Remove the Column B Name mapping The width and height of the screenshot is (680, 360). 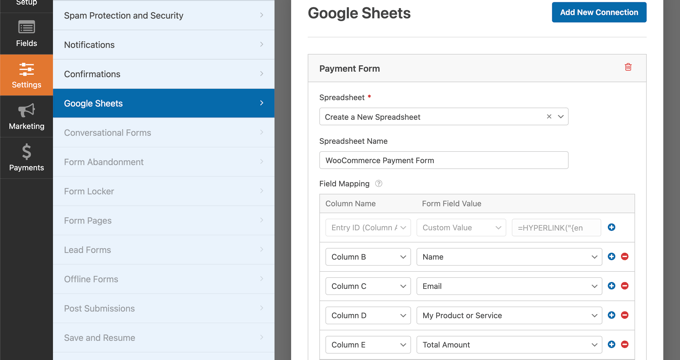tap(624, 256)
